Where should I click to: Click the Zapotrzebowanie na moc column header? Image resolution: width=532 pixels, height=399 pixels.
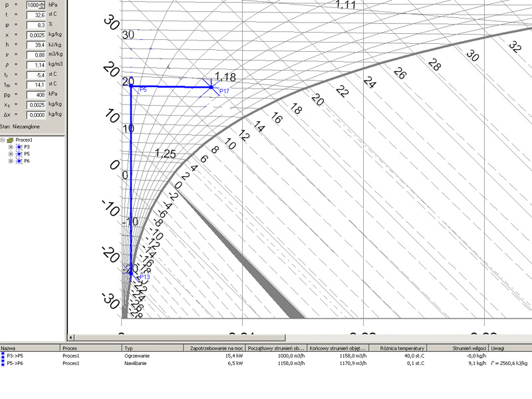[215, 348]
